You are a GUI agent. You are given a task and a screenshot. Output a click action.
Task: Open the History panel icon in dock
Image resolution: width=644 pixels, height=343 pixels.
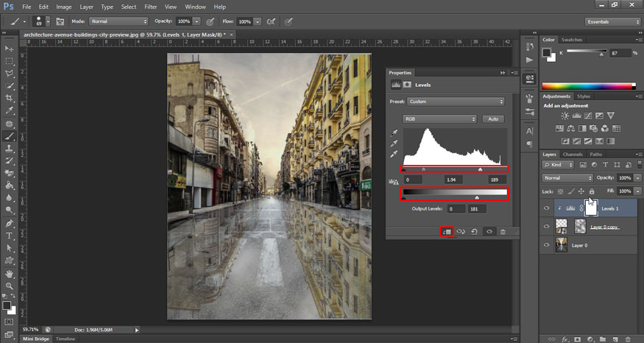[x=530, y=46]
